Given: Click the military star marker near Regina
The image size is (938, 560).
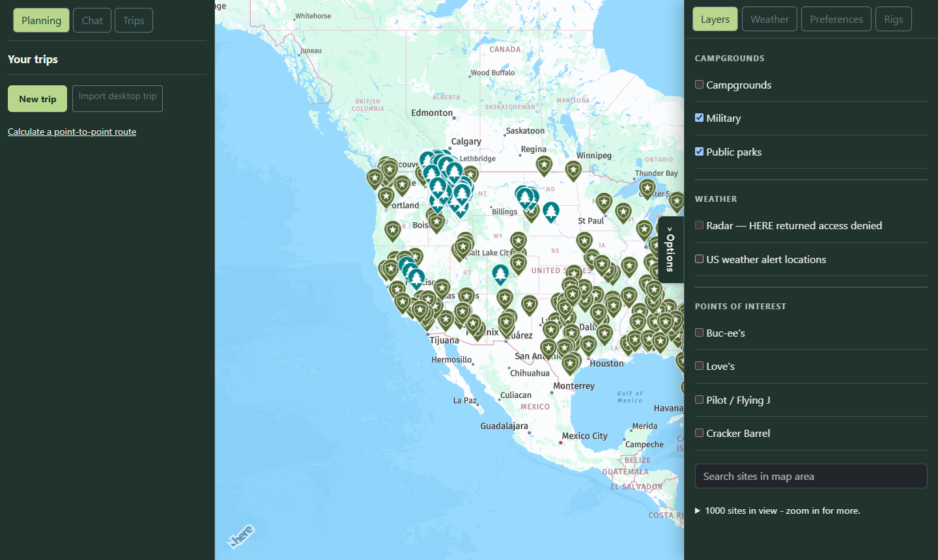Looking at the screenshot, I should [x=544, y=165].
